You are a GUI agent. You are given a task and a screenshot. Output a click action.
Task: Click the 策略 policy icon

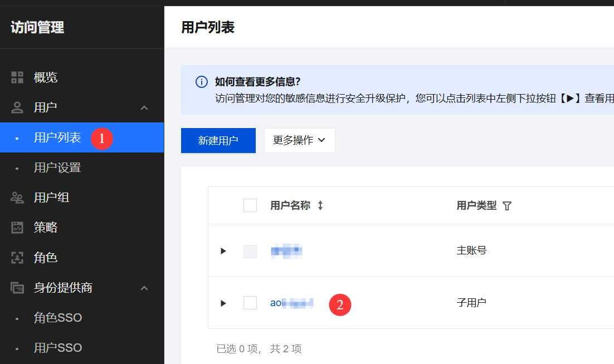(17, 228)
